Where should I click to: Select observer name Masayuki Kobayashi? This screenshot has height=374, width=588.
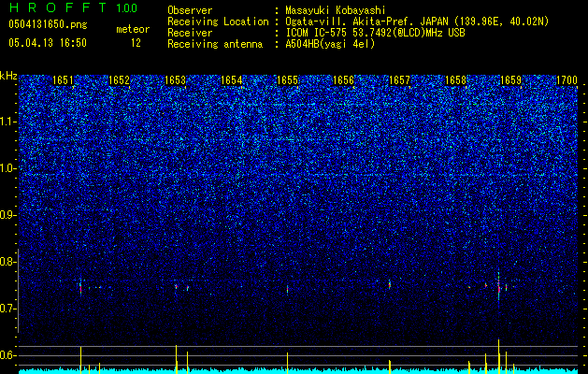[336, 11]
